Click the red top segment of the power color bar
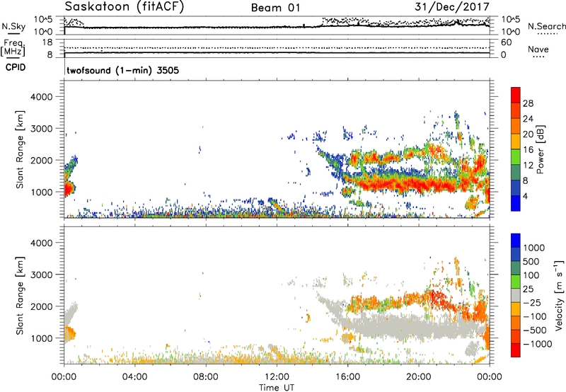 pyautogui.click(x=516, y=96)
